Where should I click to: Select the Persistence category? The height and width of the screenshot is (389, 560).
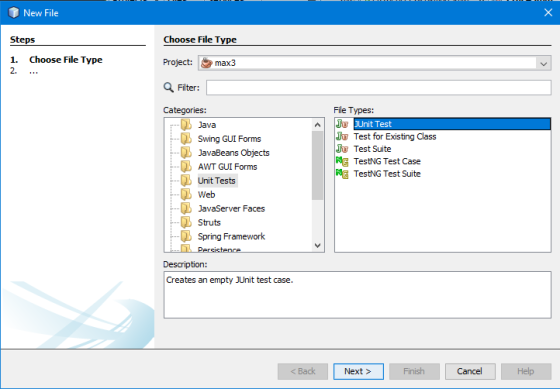(219, 249)
